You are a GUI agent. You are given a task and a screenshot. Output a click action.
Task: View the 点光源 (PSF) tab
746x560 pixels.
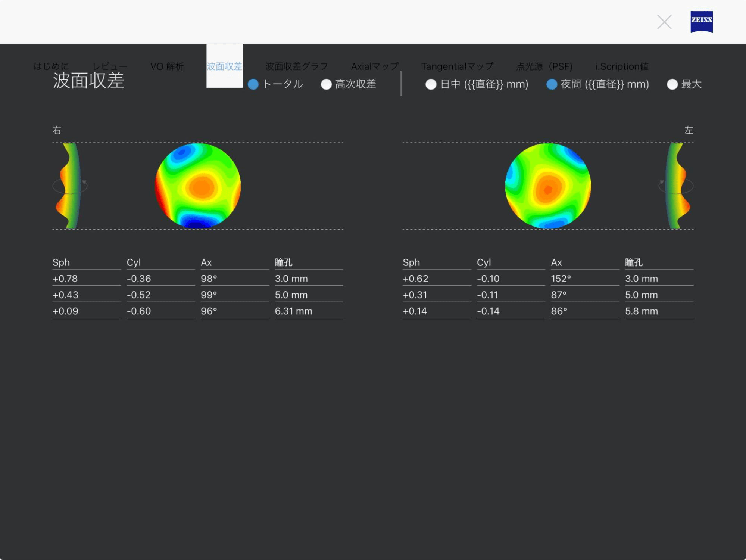click(x=544, y=66)
